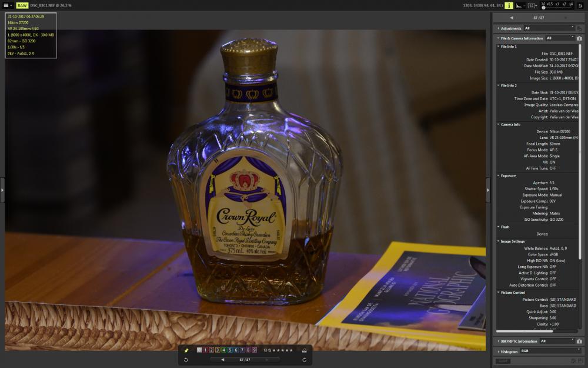The height and width of the screenshot is (368, 588).
Task: Toggle the pin icon on floating toolbar
Action: (186, 350)
